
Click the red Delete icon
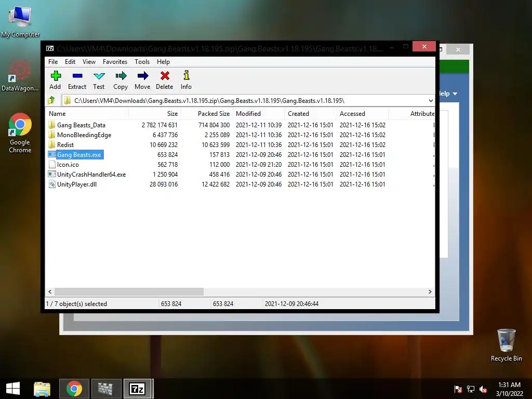tap(165, 76)
